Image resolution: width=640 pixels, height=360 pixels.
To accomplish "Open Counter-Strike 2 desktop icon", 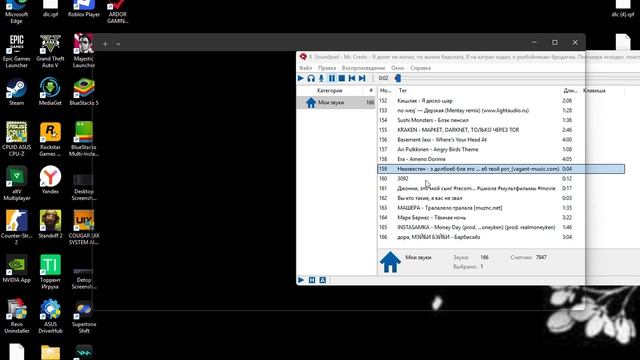I will pos(16,227).
